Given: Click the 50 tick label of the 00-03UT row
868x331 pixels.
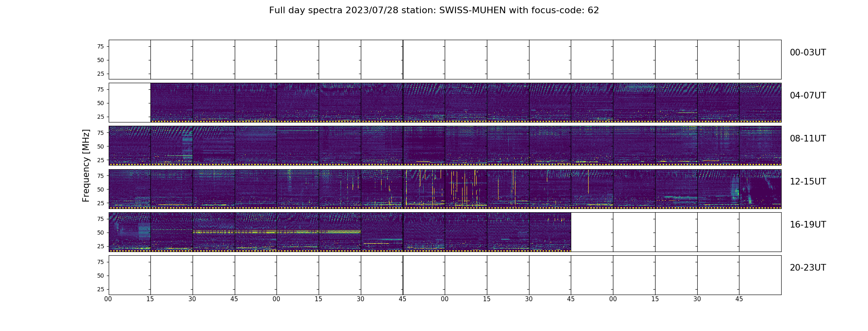Looking at the screenshot, I should tap(100, 60).
